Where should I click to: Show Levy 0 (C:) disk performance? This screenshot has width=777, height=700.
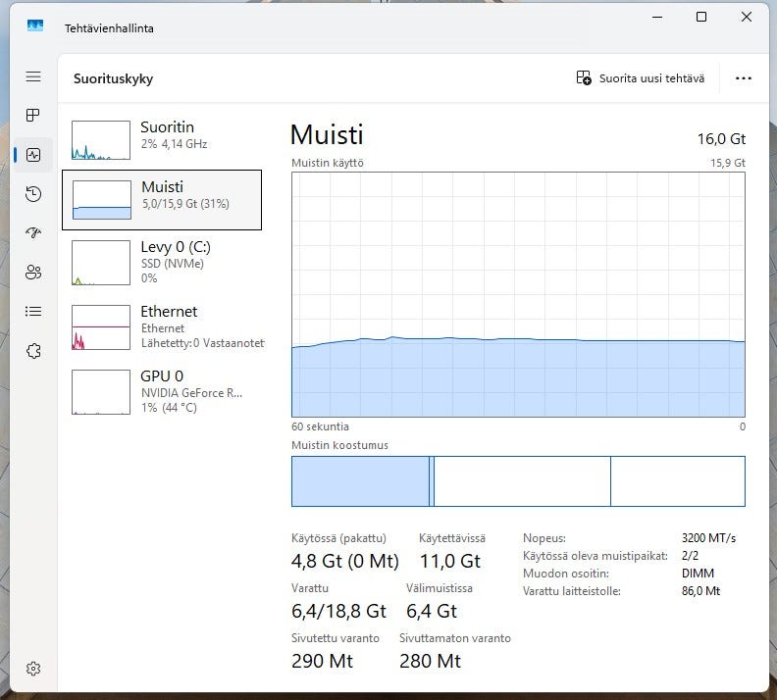tap(162, 262)
